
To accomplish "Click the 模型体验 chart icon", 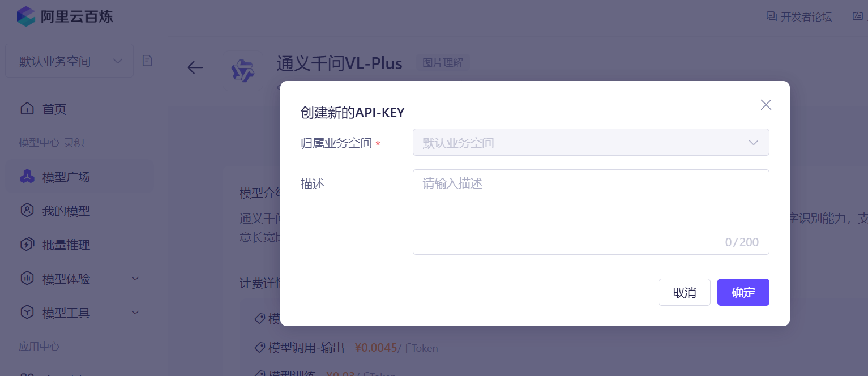I will pyautogui.click(x=27, y=279).
